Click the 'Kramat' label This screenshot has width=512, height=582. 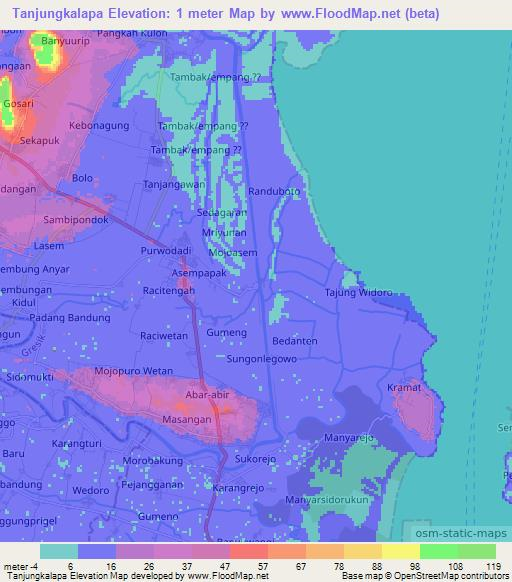[404, 388]
